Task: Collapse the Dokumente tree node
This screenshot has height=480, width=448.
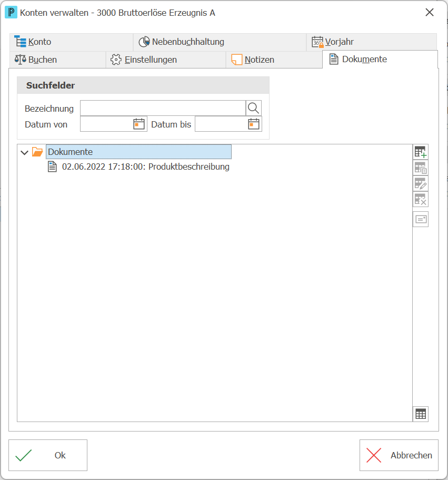Action: (x=24, y=152)
